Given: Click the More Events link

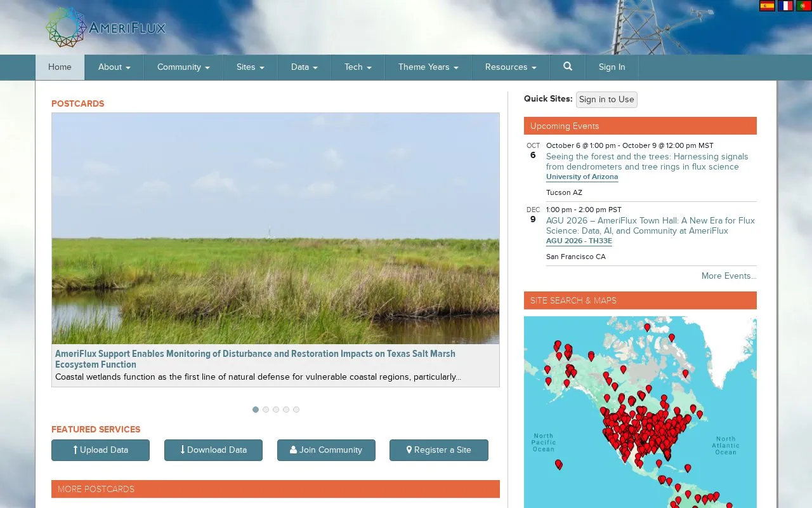Looking at the screenshot, I should click(x=729, y=276).
